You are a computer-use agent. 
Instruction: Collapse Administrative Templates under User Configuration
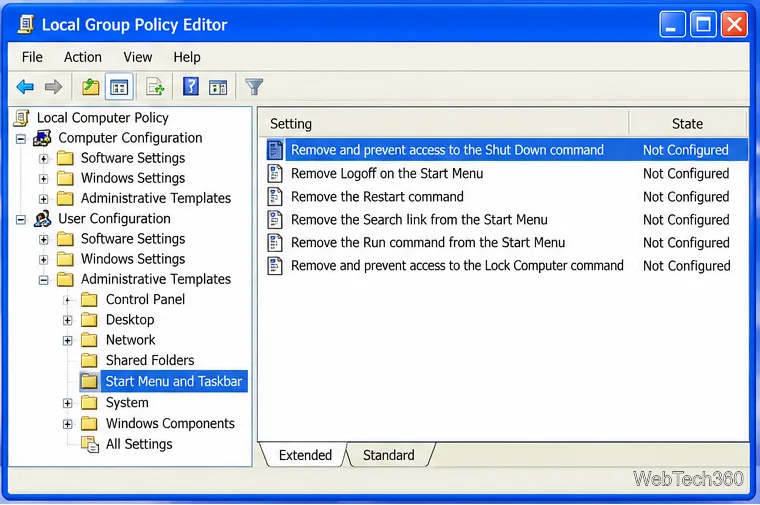point(44,280)
